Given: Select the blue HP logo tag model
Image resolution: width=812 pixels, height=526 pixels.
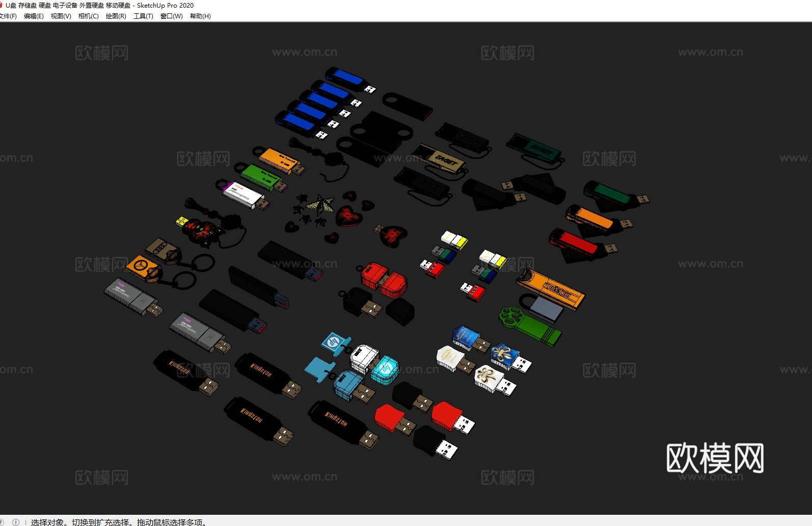Looking at the screenshot, I should [x=336, y=343].
